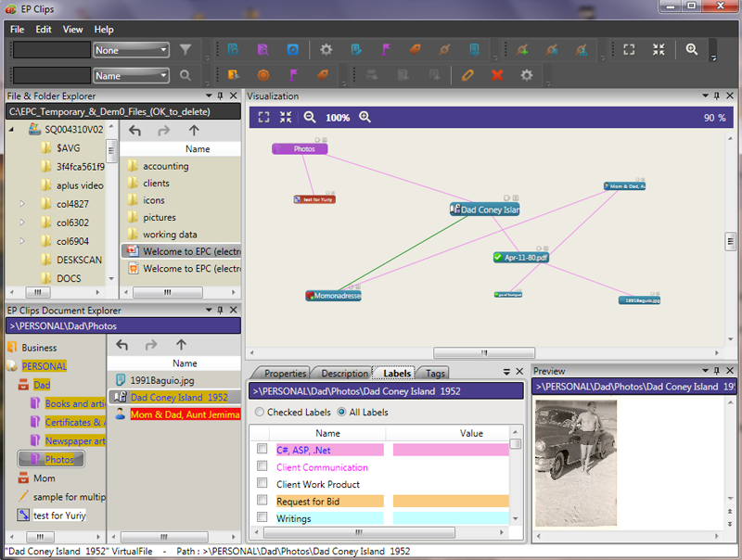Click the red X delete icon in toolbar

point(498,75)
